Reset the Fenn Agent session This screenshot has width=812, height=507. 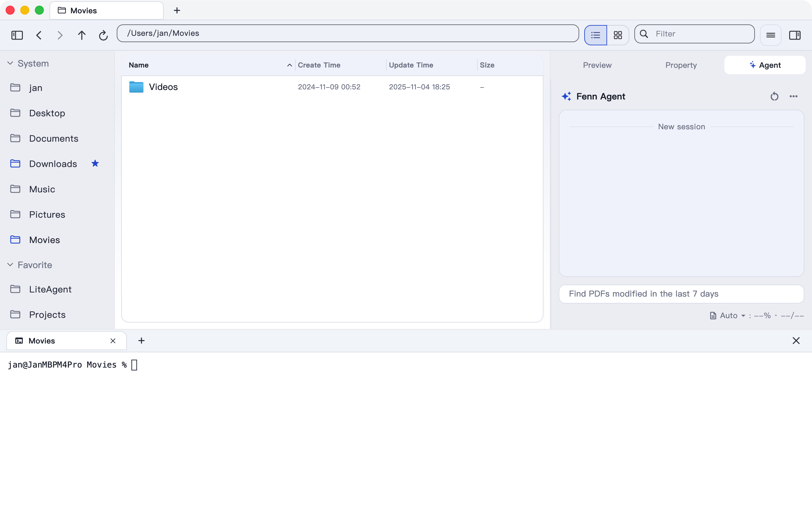click(775, 96)
